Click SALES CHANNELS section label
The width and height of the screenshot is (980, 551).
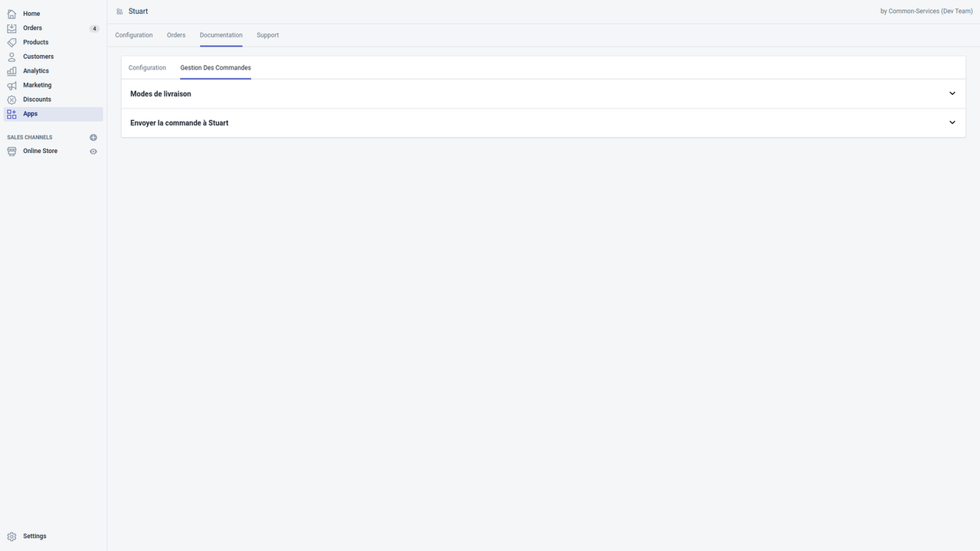coord(30,138)
